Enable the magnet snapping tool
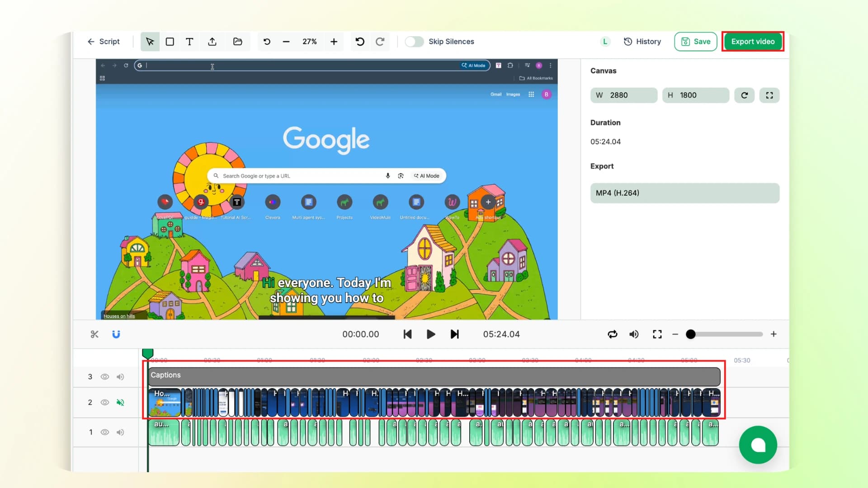This screenshot has width=868, height=488. coord(116,334)
